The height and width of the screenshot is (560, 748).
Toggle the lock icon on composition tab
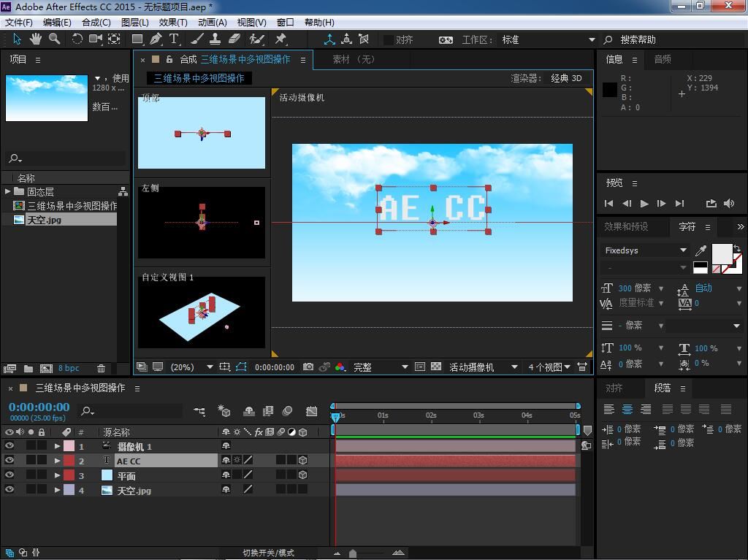(169, 59)
